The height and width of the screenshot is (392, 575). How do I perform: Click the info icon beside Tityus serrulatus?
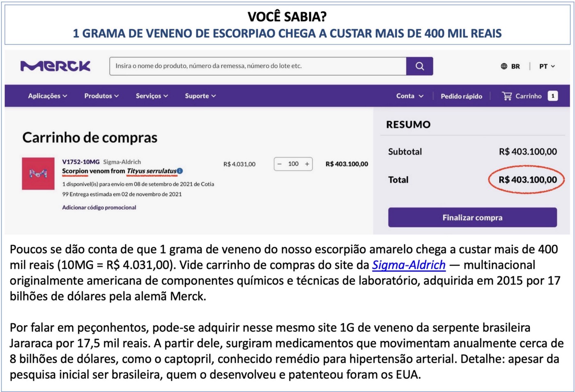pos(180,171)
